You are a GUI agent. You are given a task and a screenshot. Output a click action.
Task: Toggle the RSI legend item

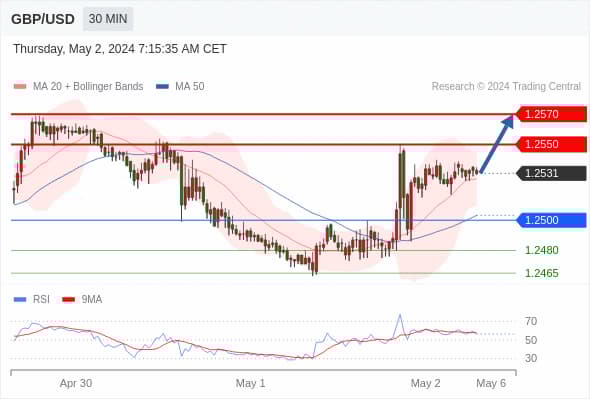point(32,300)
